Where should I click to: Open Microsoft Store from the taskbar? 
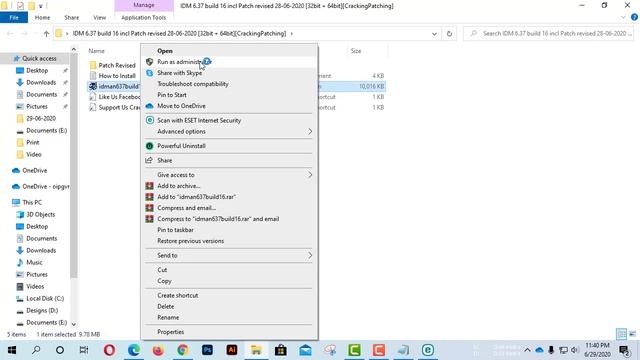click(x=281, y=350)
